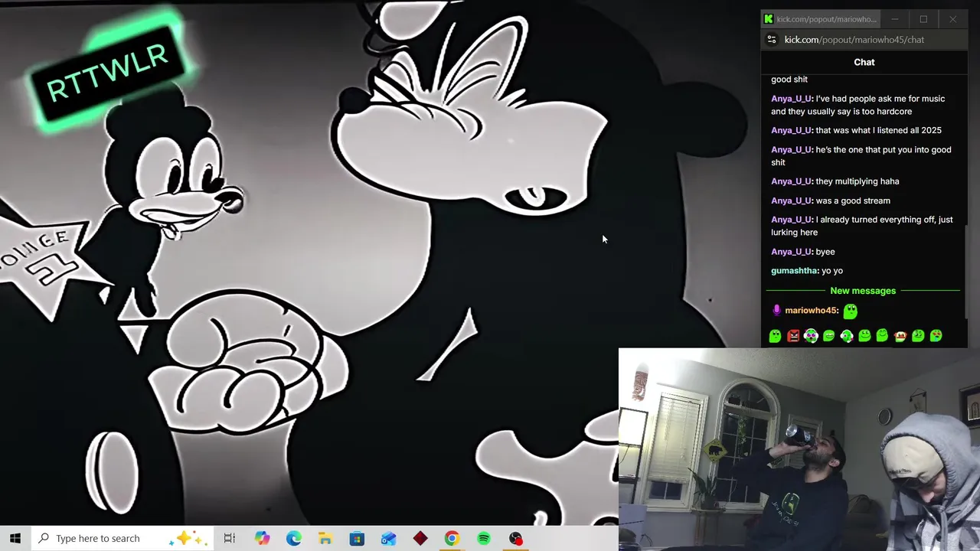Click the blob emote in mariowho45's message

pyautogui.click(x=851, y=311)
